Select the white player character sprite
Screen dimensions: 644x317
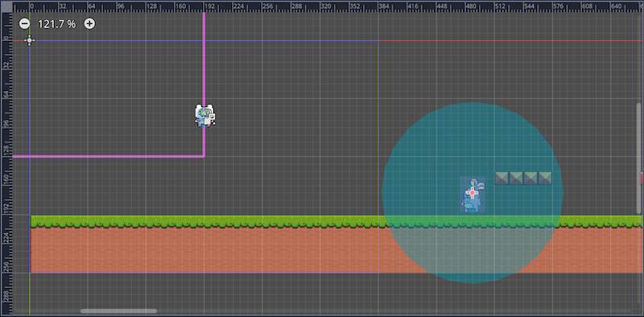(x=204, y=115)
